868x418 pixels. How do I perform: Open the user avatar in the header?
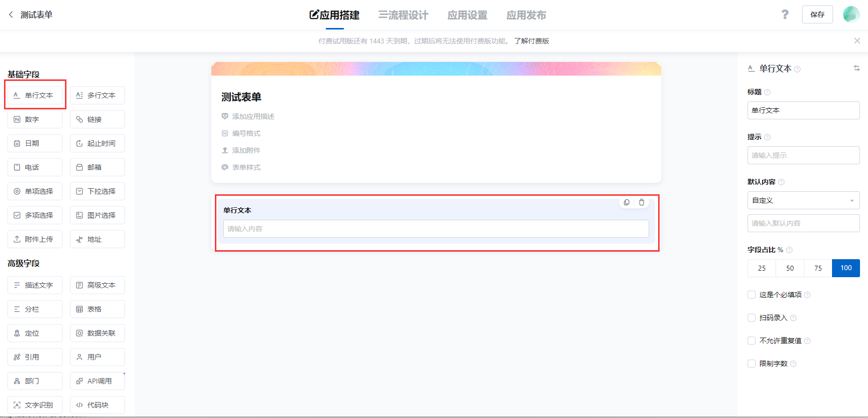coord(851,14)
